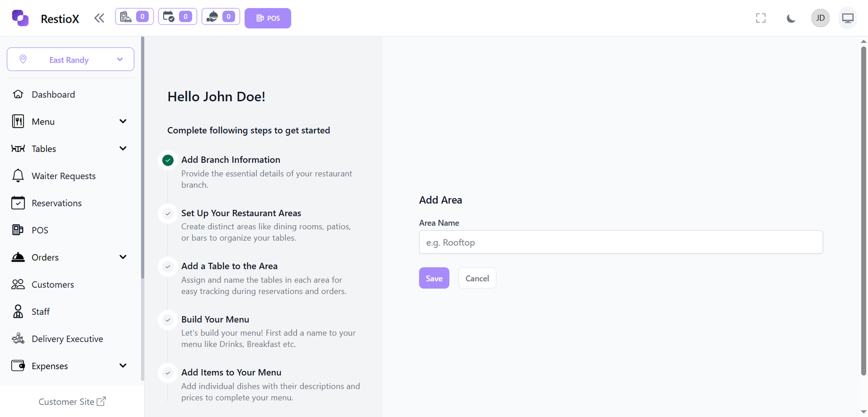The image size is (868, 417).
Task: Click the page vertical scrollbar
Action: (x=864, y=211)
